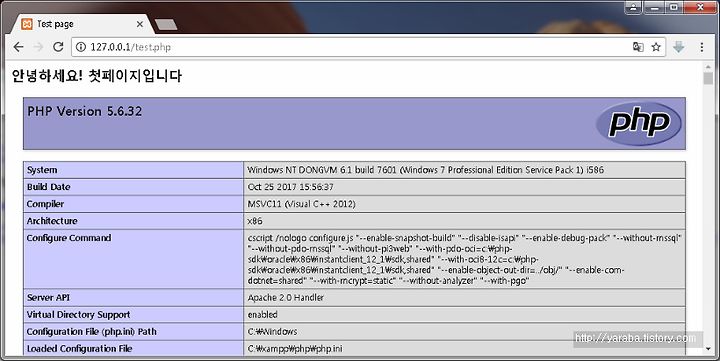Screen dimensions: 720x361
Task: Click the 'PHP Version 5.6.32' heading
Action: point(84,111)
